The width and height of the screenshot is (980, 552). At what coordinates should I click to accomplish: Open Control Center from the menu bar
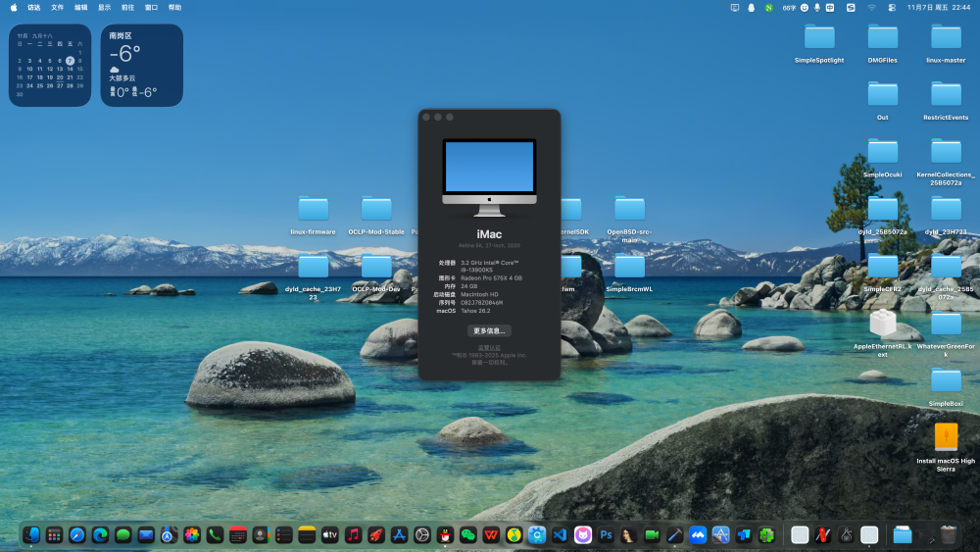(892, 8)
